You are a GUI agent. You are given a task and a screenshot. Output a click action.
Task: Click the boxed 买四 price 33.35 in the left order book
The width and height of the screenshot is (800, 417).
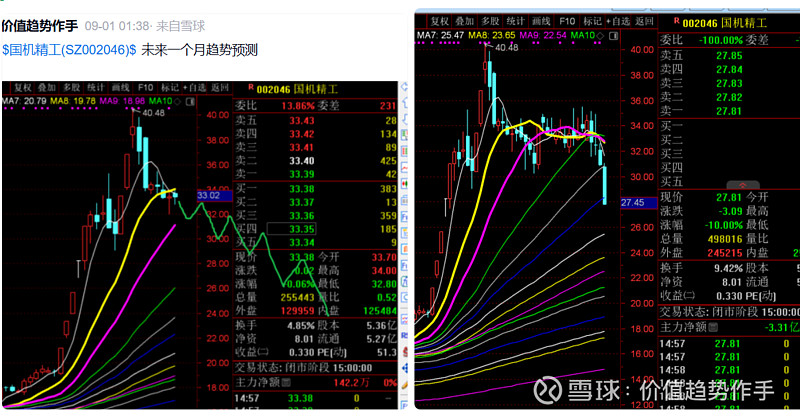[x=292, y=229]
